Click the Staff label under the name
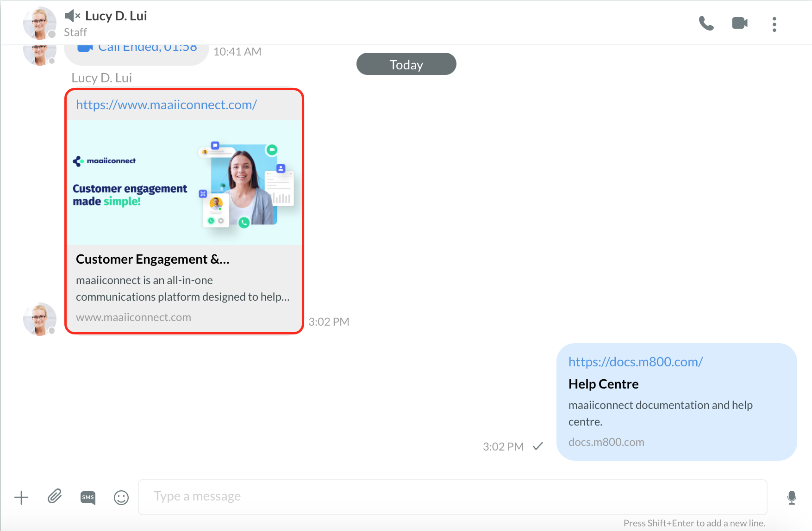Screen dimensions: 812x531 click(x=75, y=32)
